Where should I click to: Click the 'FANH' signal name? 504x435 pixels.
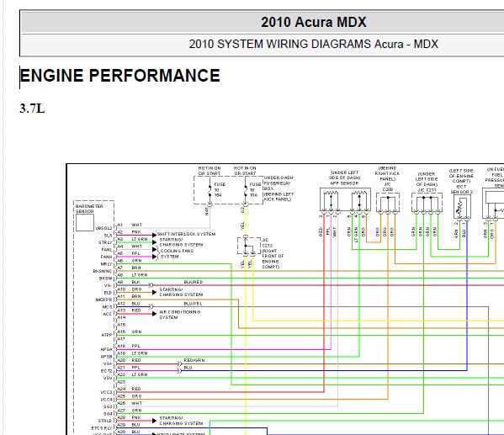(x=106, y=257)
